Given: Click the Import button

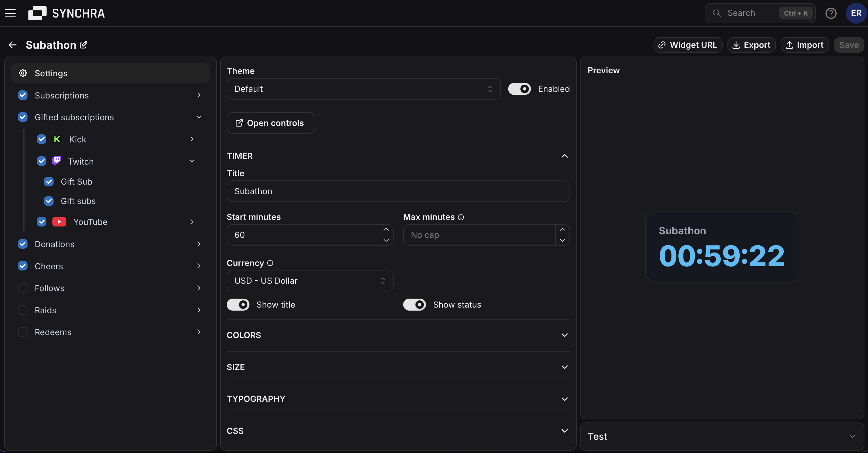Looking at the screenshot, I should coord(804,45).
